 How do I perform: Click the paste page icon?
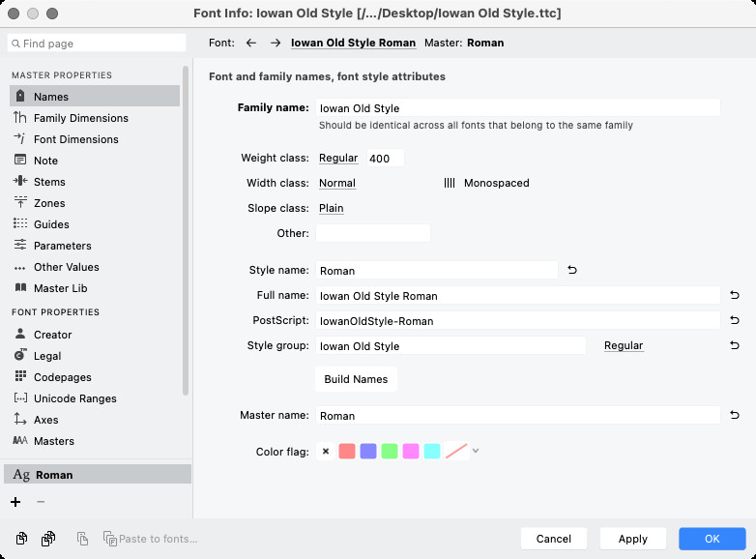pyautogui.click(x=82, y=539)
